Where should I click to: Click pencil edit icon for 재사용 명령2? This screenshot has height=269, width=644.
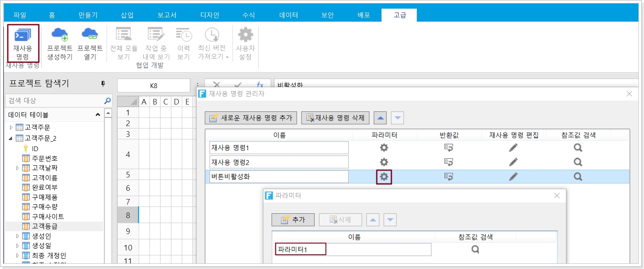pyautogui.click(x=513, y=162)
